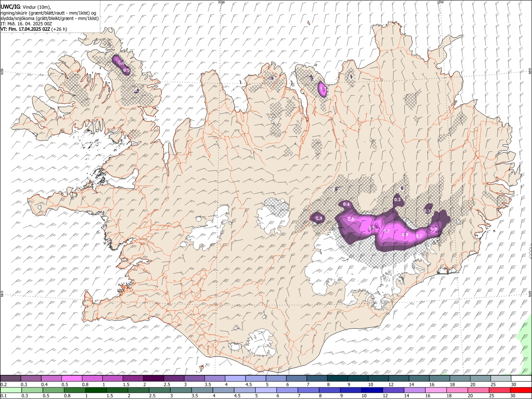
Task: Pick the dark teal 9 swatch in the upper legend
Action: click(357, 379)
